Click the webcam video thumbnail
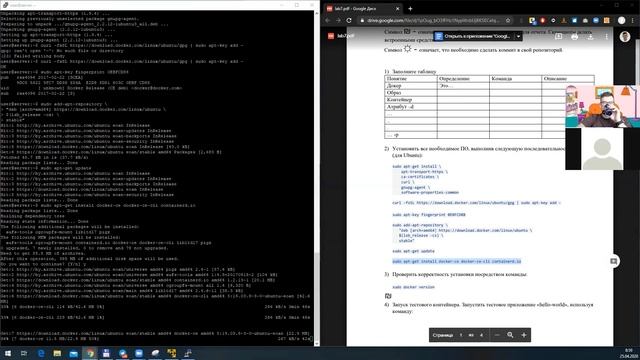 coord(602,106)
